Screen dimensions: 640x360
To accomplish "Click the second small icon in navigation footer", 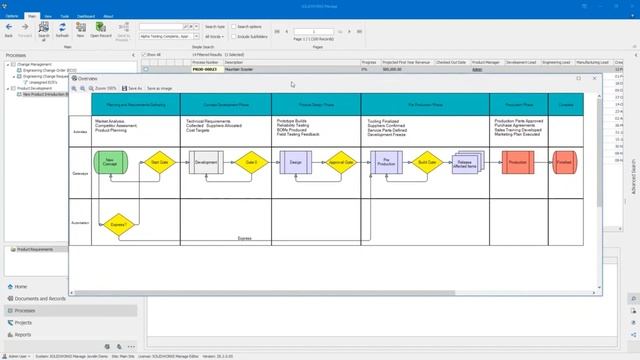I will click(x=119, y=347).
